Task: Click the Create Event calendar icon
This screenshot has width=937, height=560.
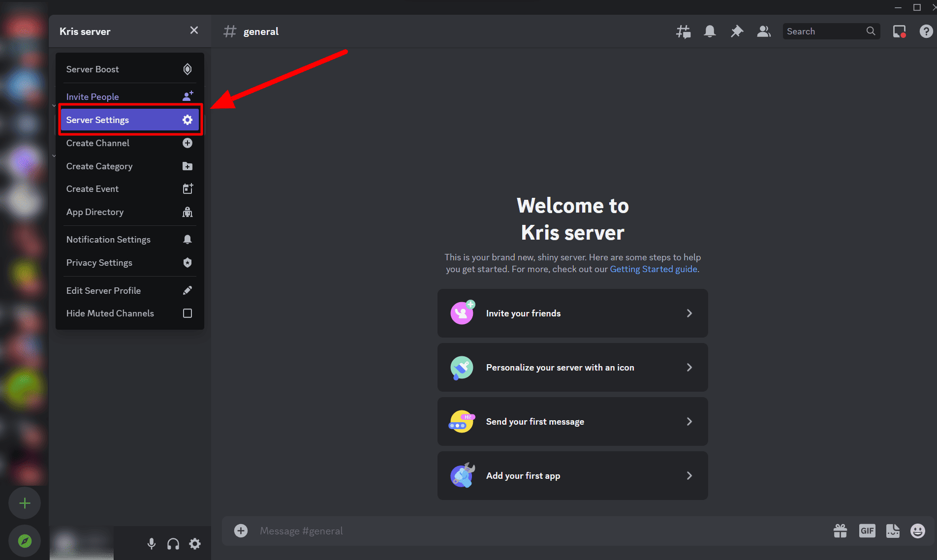Action: click(187, 188)
